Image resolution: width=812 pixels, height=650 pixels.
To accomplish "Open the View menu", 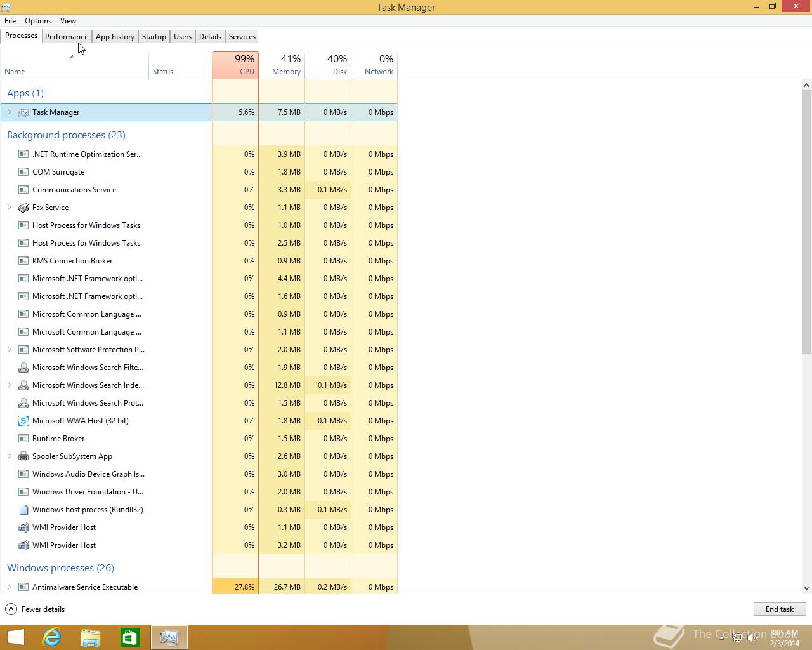I will [68, 21].
